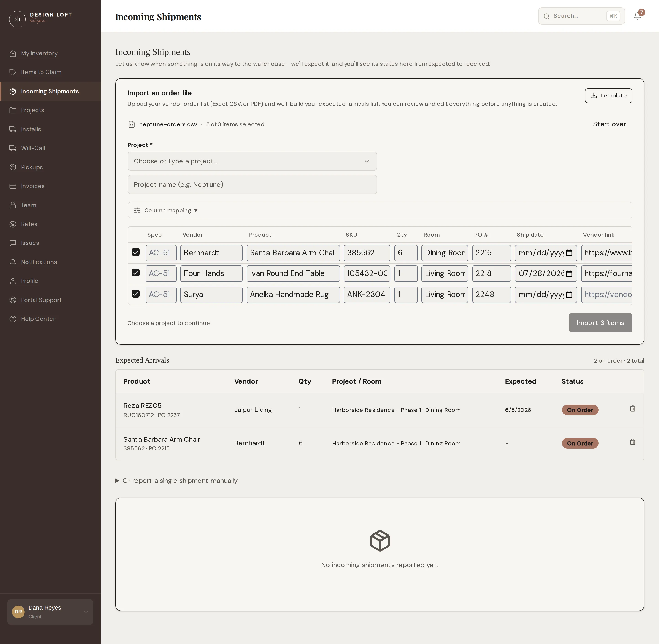Click On Order status for Reza REZ05
659x644 pixels.
pyautogui.click(x=580, y=410)
